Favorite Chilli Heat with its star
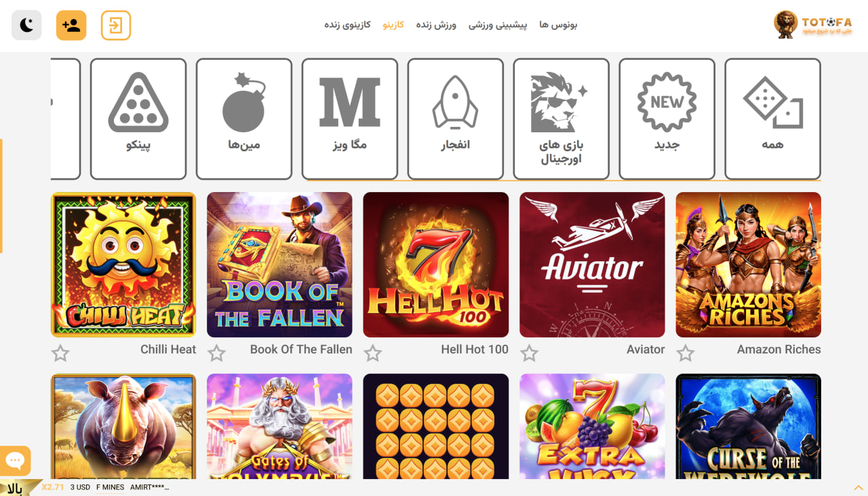Image resolution: width=868 pixels, height=496 pixels. pyautogui.click(x=60, y=353)
